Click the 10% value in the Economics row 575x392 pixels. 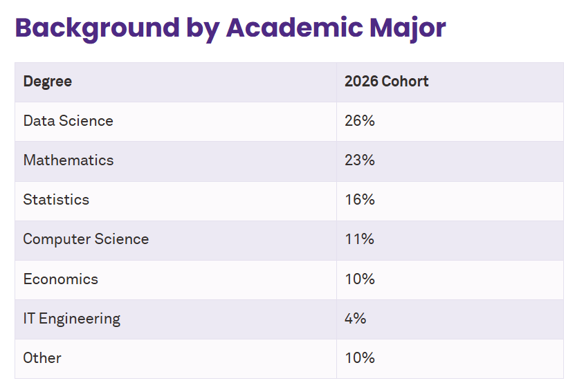[x=359, y=279]
